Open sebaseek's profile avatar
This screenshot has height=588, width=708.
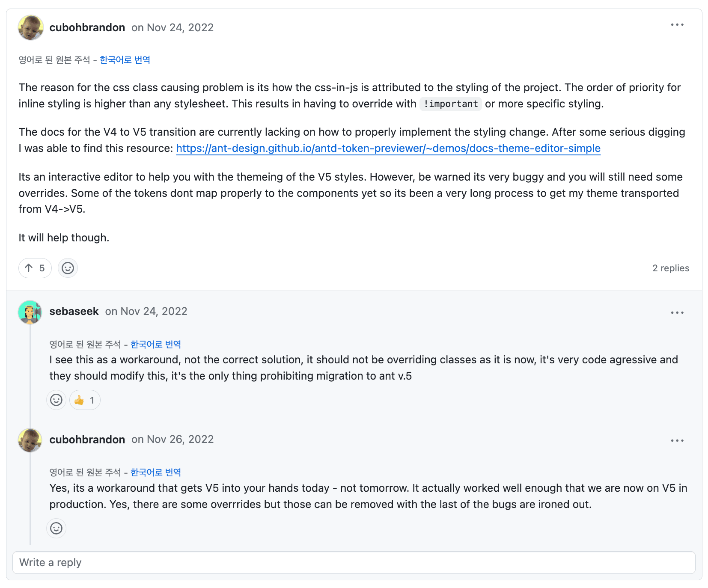click(x=30, y=312)
